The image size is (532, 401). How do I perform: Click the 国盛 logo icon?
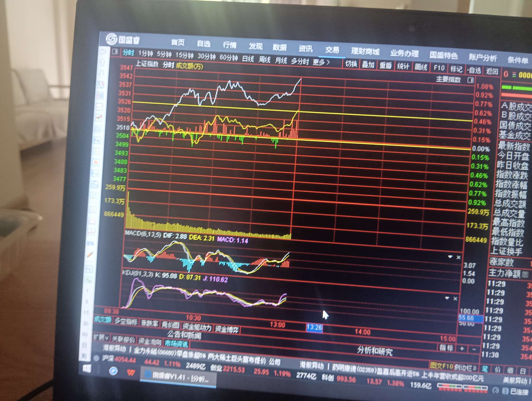tap(111, 39)
